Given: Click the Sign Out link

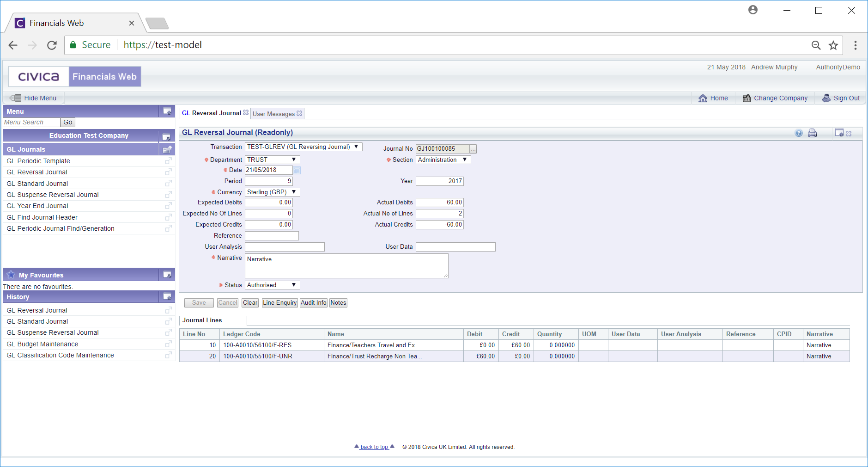Looking at the screenshot, I should [x=846, y=98].
